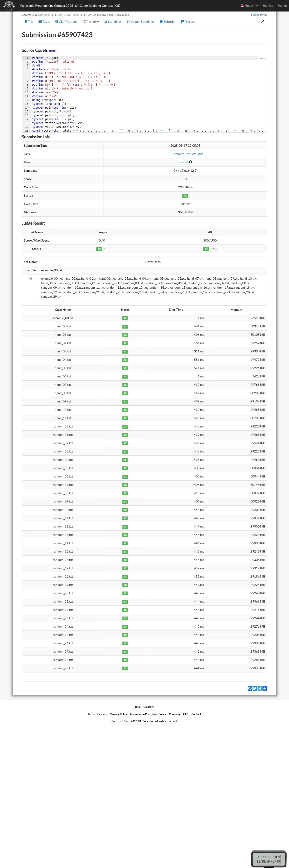Open the Top tab

(29, 22)
